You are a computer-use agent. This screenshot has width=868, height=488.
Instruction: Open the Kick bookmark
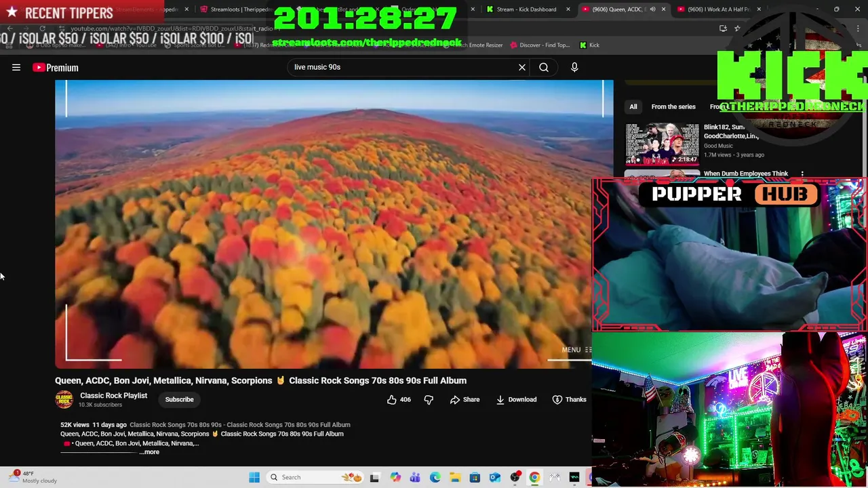[590, 45]
